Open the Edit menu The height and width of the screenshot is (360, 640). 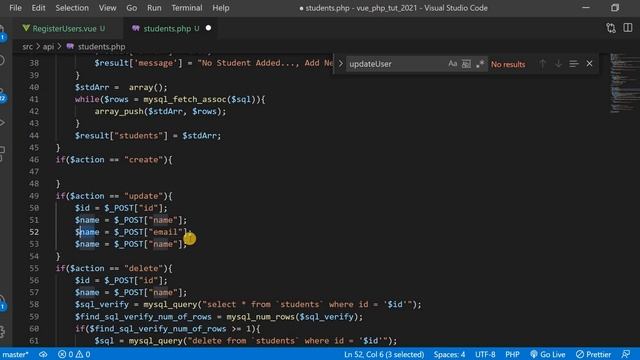pyautogui.click(x=38, y=8)
